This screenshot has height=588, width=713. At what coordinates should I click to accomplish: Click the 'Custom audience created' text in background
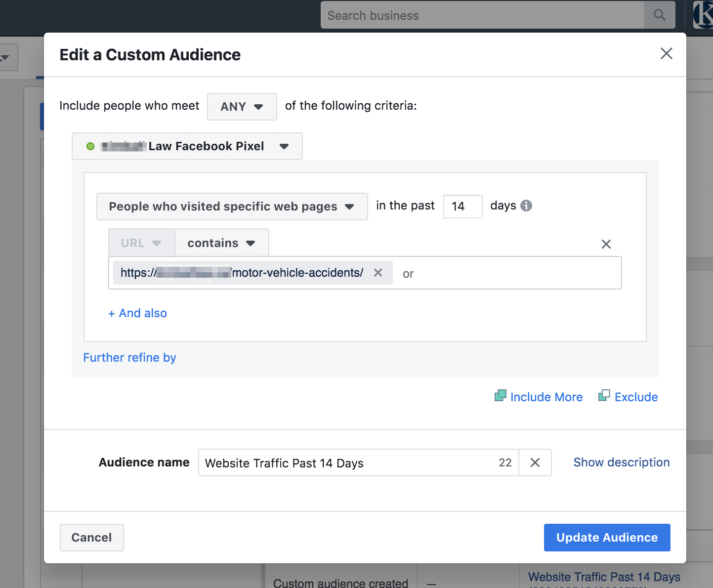340,583
